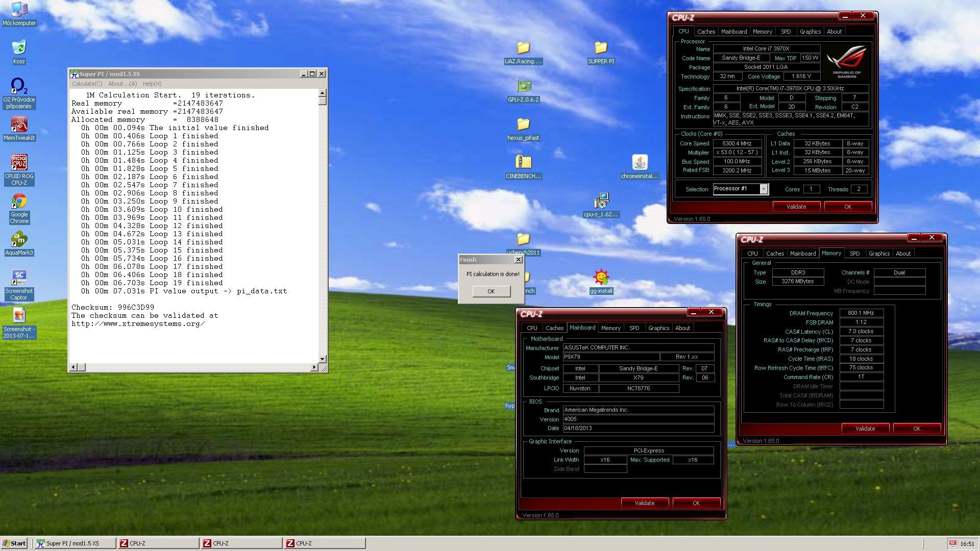The image size is (980, 551).
Task: Open CINEBENCH zip archive icon
Action: pyautogui.click(x=523, y=167)
